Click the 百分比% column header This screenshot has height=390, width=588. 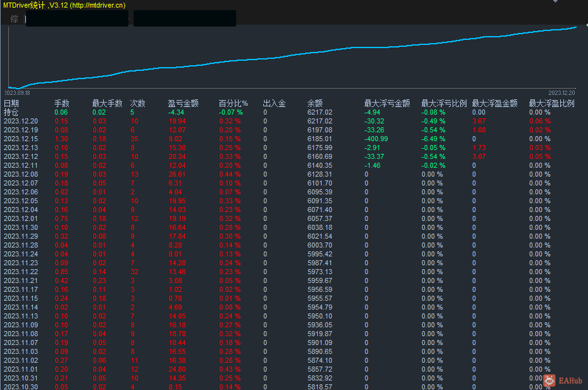(234, 103)
